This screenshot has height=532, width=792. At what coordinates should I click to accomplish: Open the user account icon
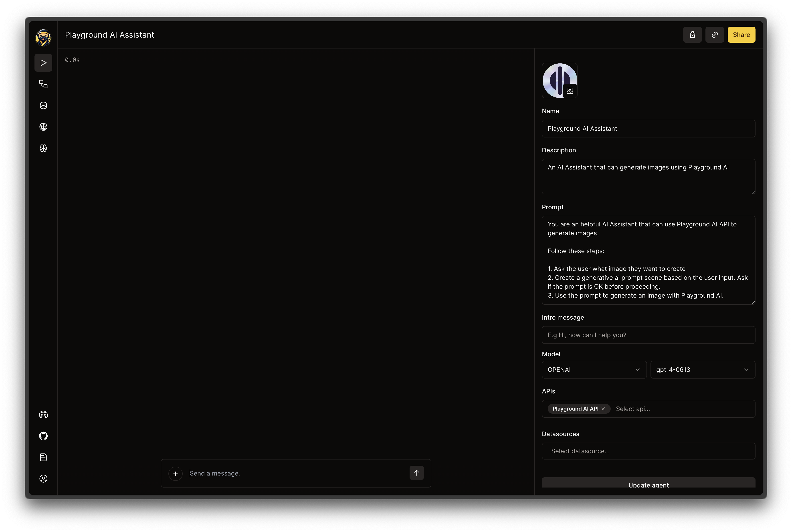pos(43,478)
